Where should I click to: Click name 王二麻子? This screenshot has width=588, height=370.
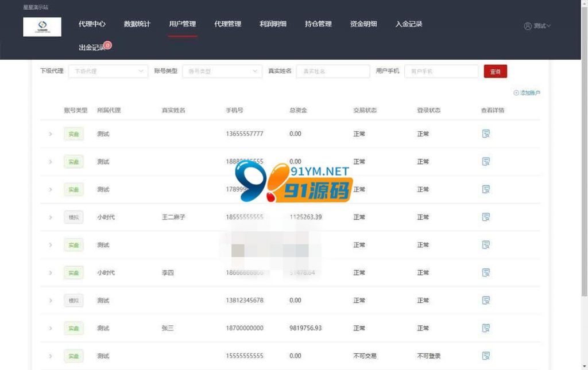173,217
